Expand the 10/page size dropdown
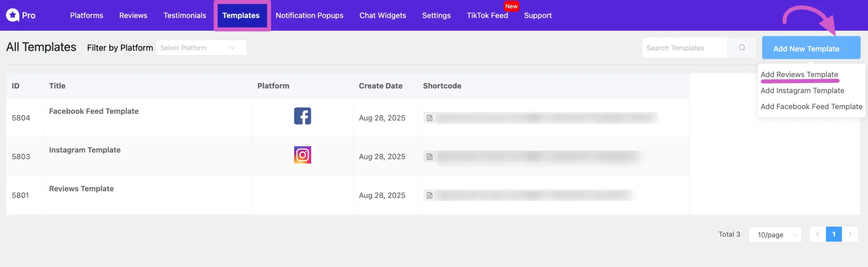 (775, 234)
